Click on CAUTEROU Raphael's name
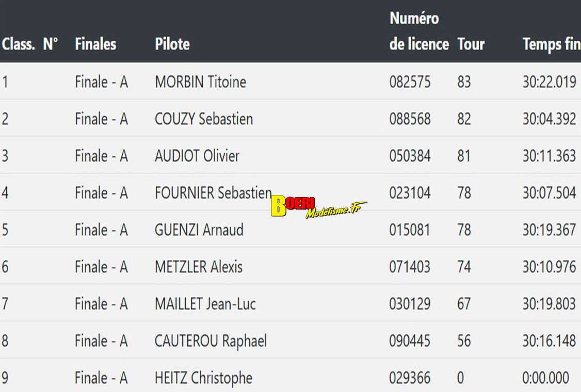 click(x=211, y=341)
